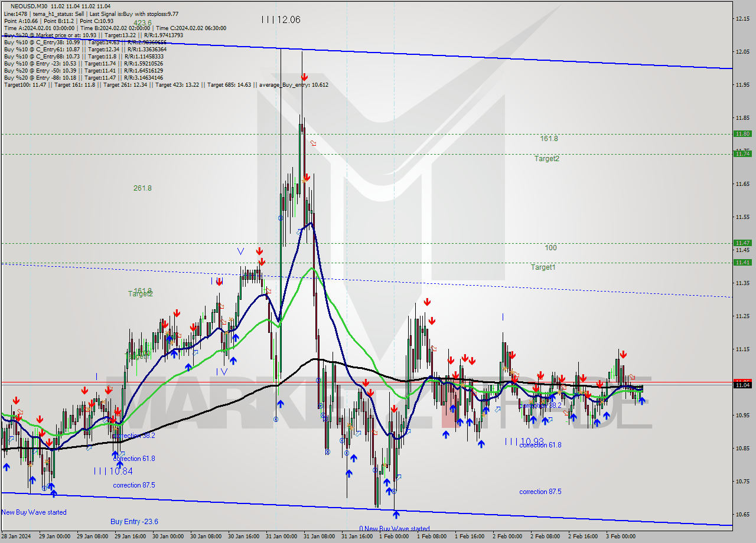Click the 30 Jan 08:00 time label
Screen dimensions: 756x543
206,537
